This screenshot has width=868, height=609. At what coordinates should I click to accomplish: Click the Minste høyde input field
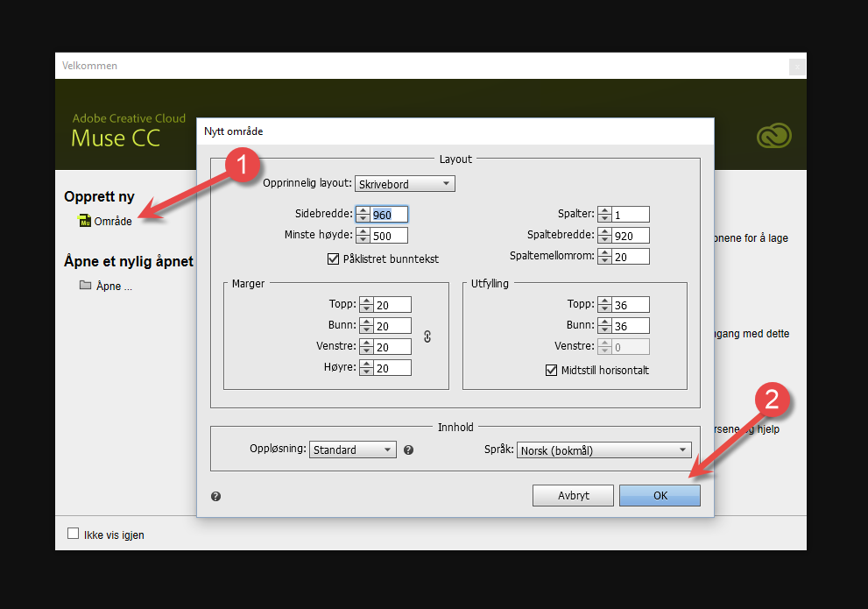pyautogui.click(x=389, y=236)
